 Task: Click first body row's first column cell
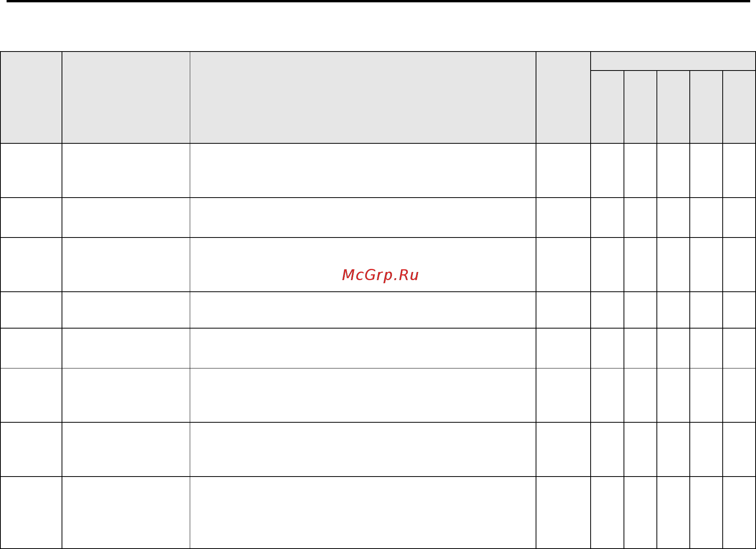tap(31, 170)
